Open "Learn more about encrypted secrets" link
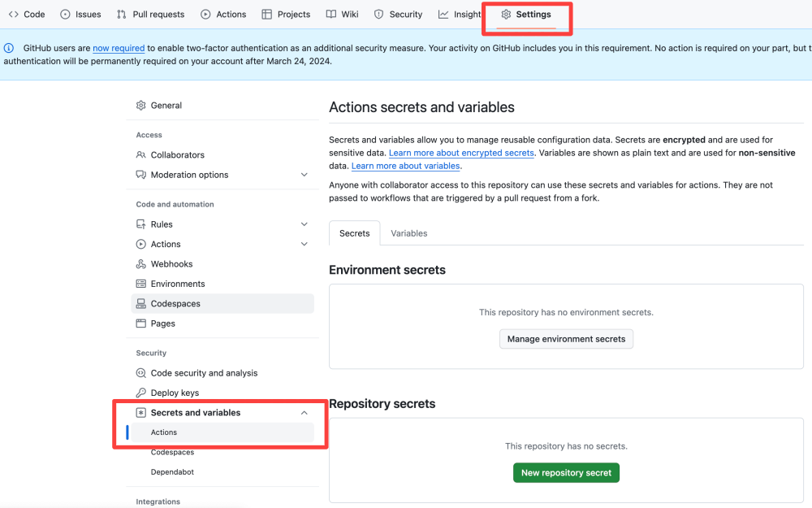812x508 pixels. pyautogui.click(x=461, y=153)
